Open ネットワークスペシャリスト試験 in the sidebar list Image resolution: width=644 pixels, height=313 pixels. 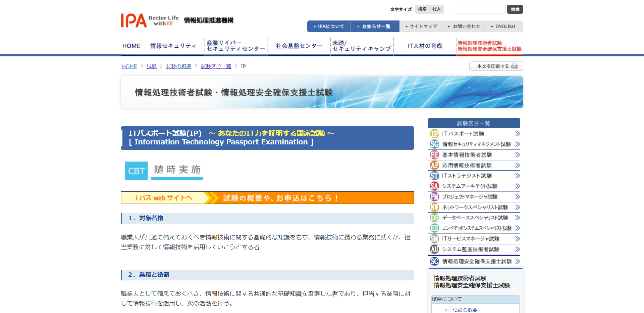pos(474,207)
